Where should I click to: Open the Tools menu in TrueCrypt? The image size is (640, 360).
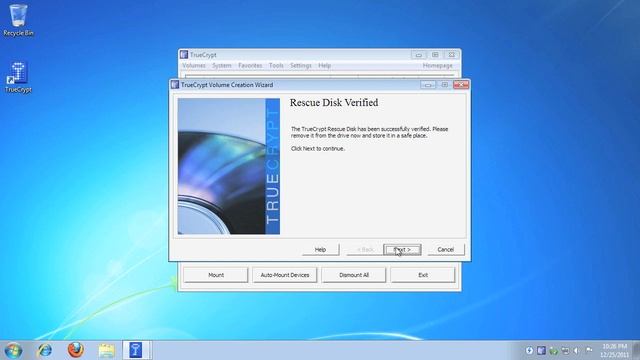pyautogui.click(x=276, y=65)
